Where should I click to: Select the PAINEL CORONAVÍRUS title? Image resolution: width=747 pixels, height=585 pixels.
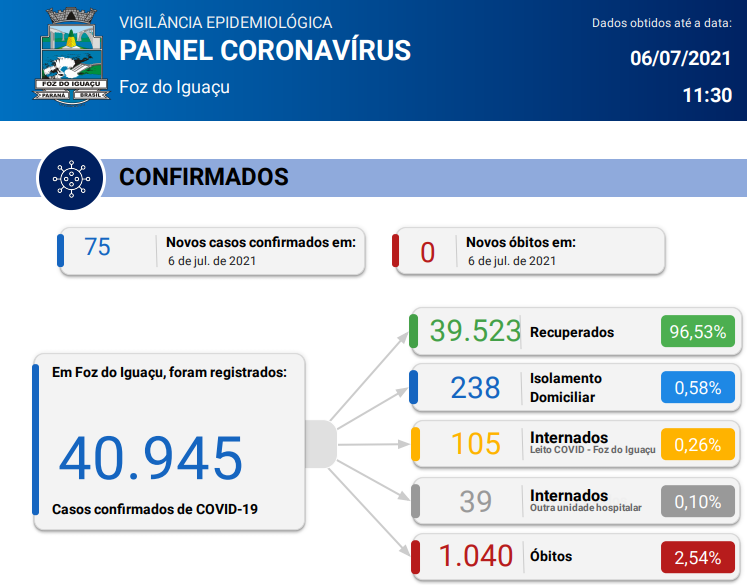tap(265, 50)
